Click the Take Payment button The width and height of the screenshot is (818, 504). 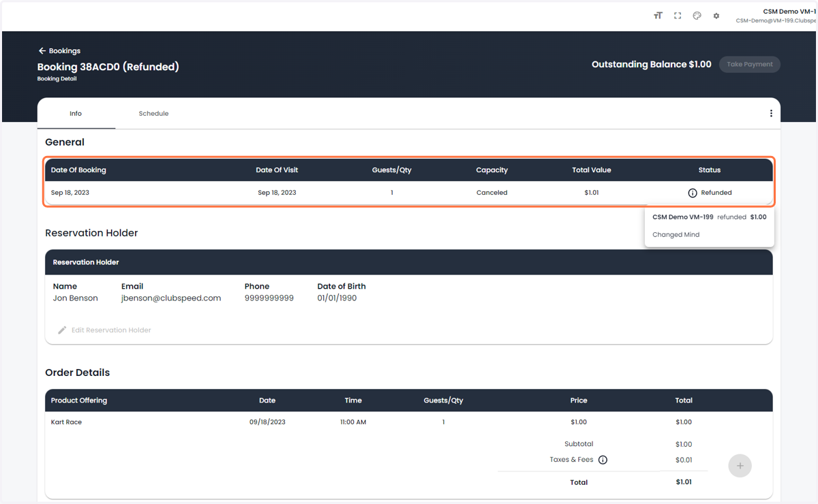click(750, 64)
